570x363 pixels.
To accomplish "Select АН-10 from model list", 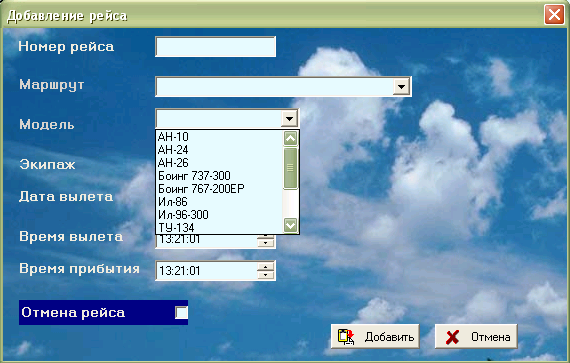I will pyautogui.click(x=220, y=137).
